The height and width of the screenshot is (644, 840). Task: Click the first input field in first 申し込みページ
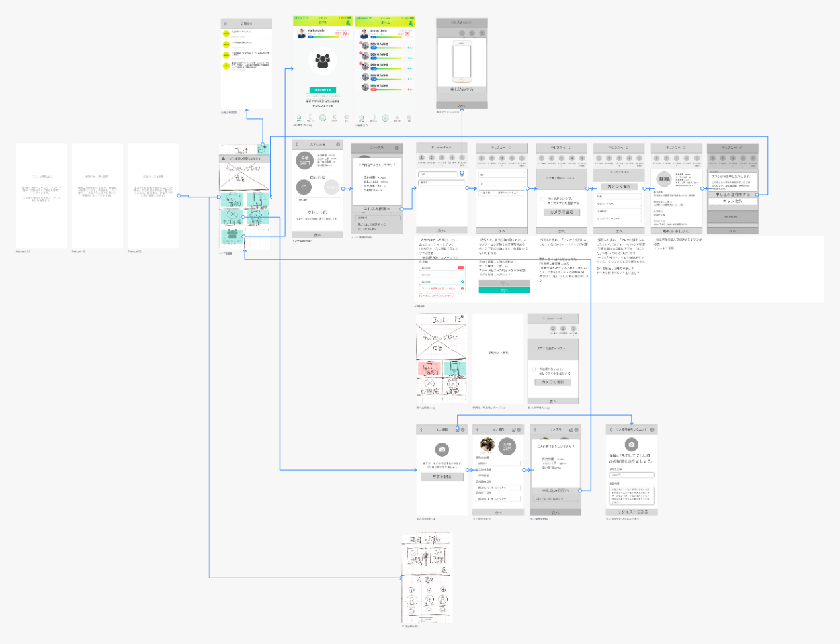pyautogui.click(x=439, y=175)
